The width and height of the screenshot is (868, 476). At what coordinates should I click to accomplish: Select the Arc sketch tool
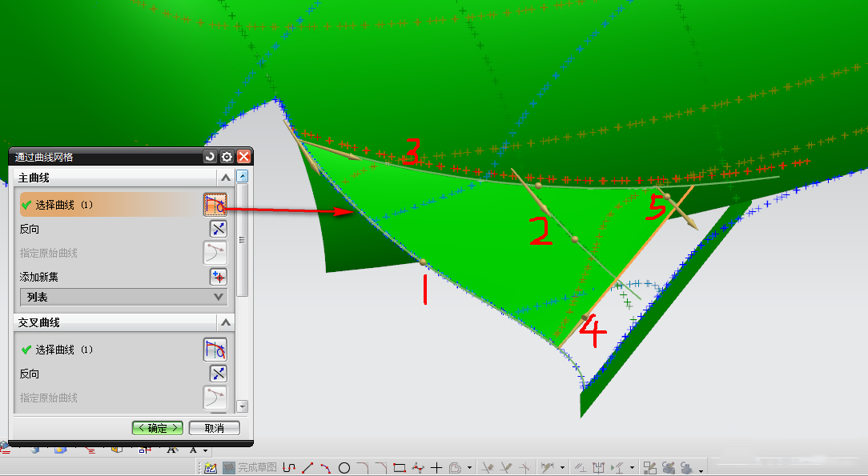point(326,468)
